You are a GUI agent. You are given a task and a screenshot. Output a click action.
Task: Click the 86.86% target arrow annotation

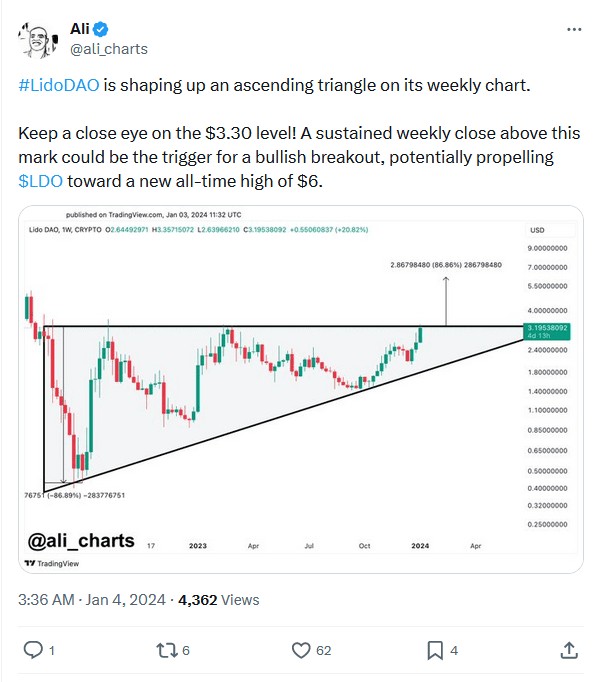pos(446,264)
